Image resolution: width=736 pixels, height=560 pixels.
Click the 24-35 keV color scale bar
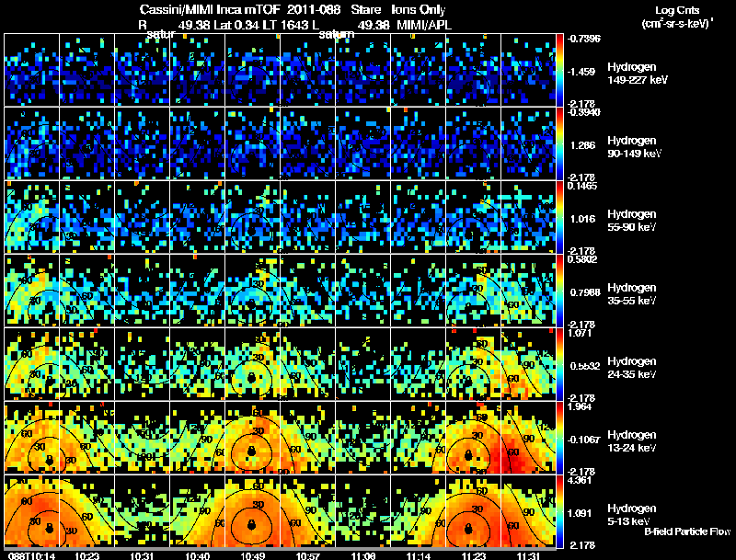560,365
